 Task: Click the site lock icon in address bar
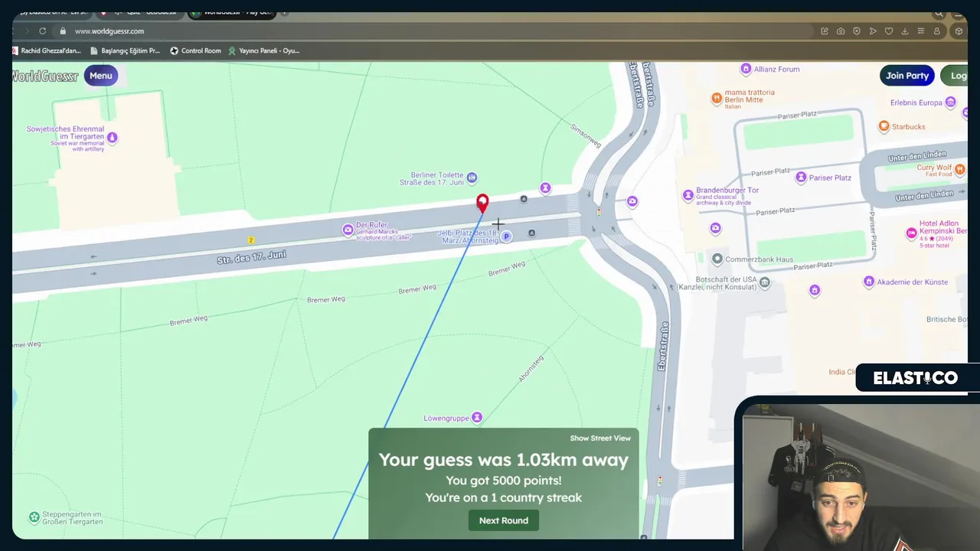point(64,31)
